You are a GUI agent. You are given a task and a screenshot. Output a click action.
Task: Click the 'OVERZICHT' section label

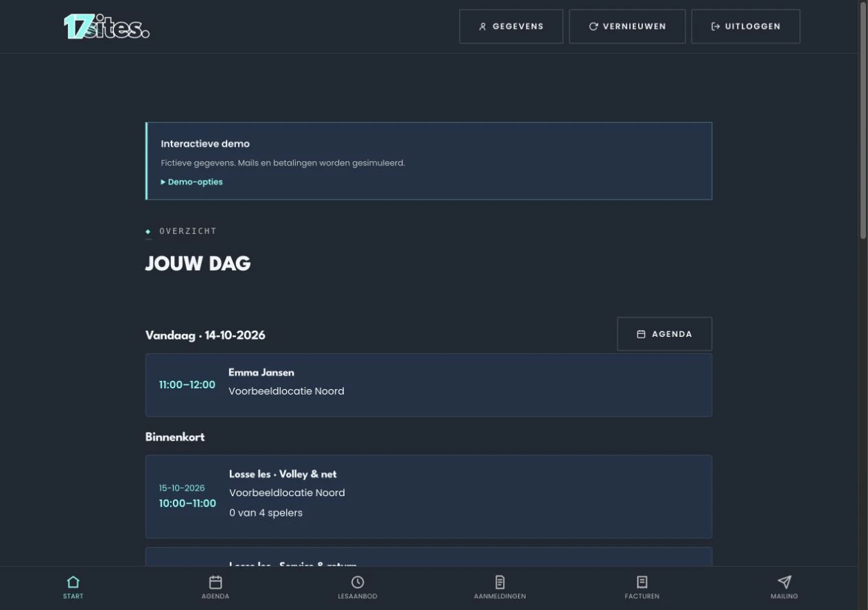[188, 231]
